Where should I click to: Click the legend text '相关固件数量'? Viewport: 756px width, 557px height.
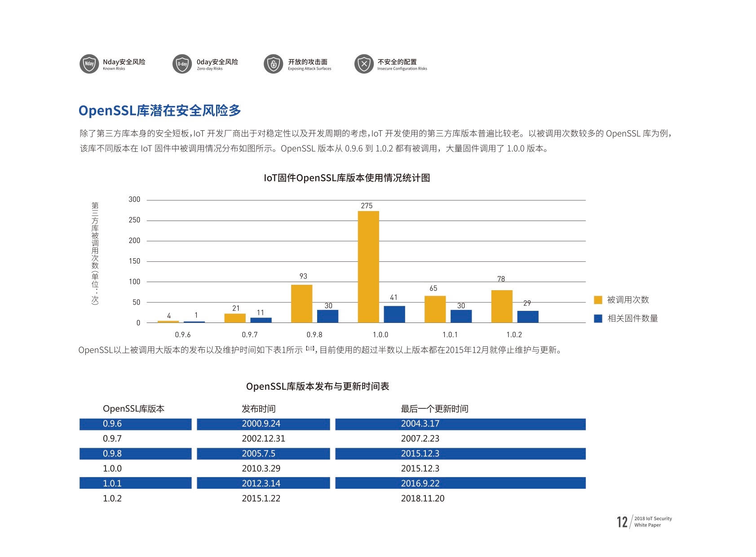tap(632, 318)
